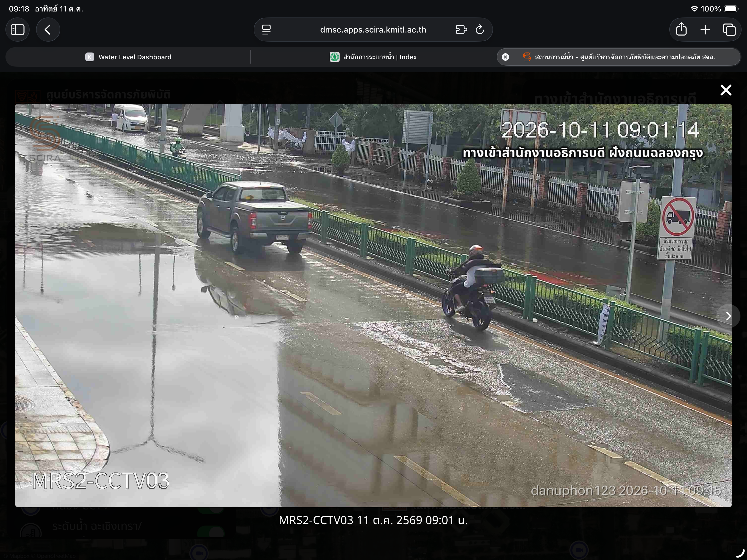Image resolution: width=747 pixels, height=560 pixels.
Task: Close the สถานการณ์น้ำ tab
Action: coord(505,57)
